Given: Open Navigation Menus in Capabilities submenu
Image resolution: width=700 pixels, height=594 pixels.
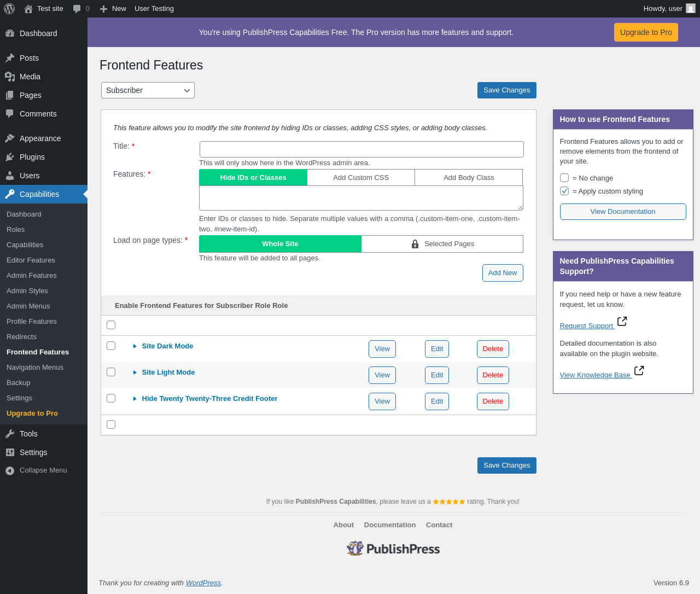Looking at the screenshot, I should pyautogui.click(x=35, y=368).
